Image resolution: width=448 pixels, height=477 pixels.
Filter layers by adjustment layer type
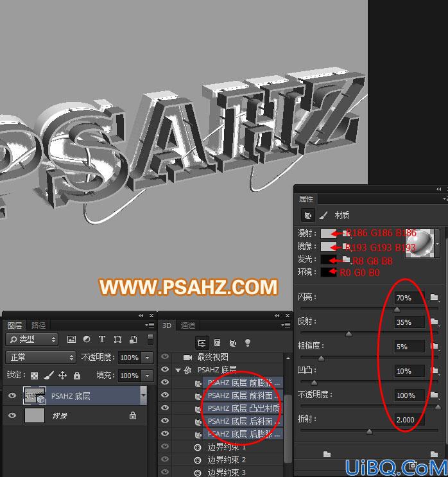point(87,339)
